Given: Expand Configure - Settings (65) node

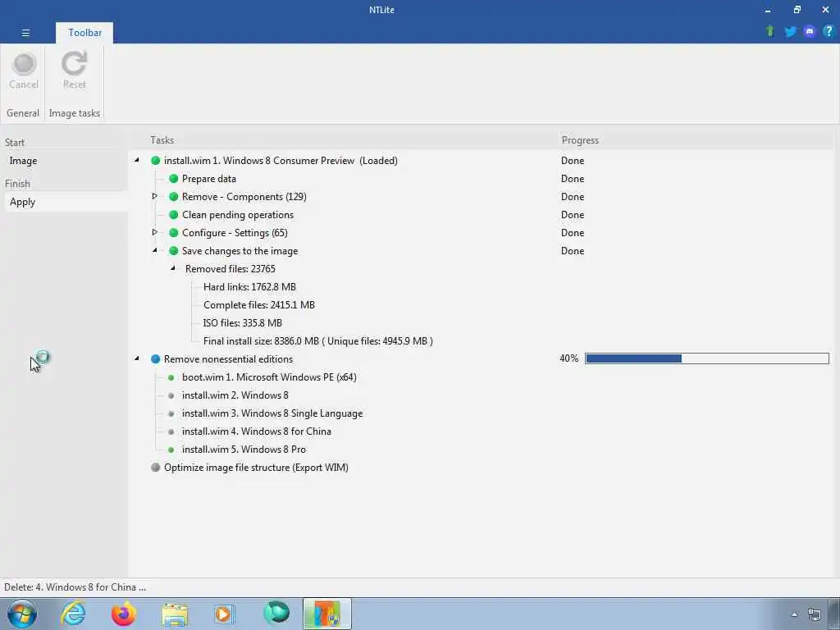Looking at the screenshot, I should pos(155,232).
